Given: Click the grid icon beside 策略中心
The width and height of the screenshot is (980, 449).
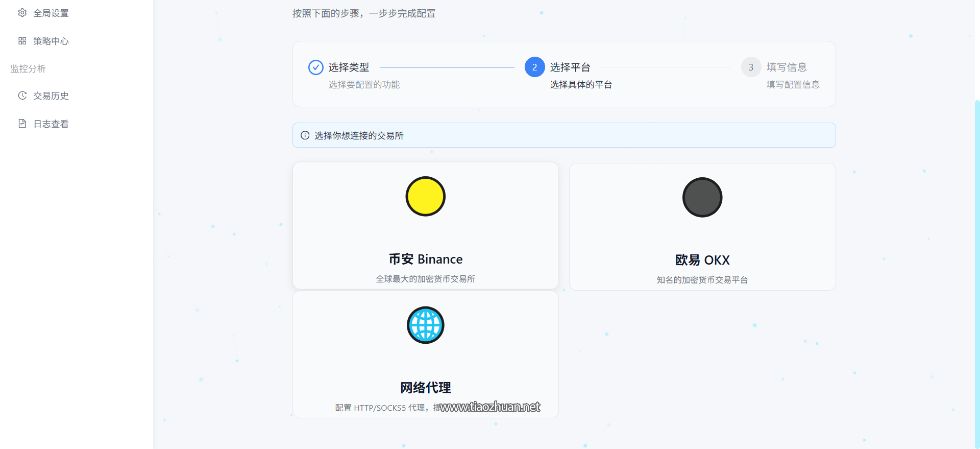Looking at the screenshot, I should point(22,41).
